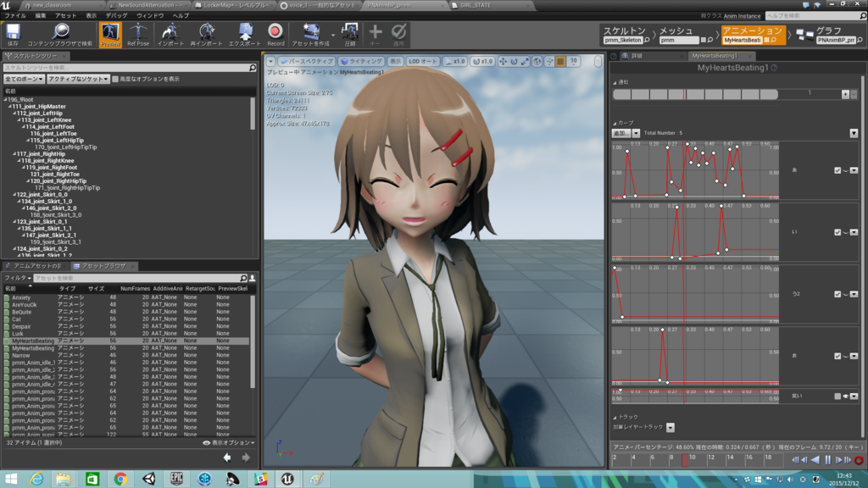Pause the animation playback
This screenshot has width=868, height=488.
click(827, 460)
